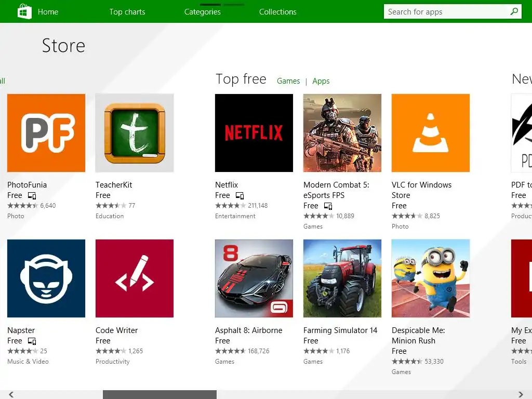Open the partially visible PDF app tile
Screen dimensions: 532x399
coord(522,133)
